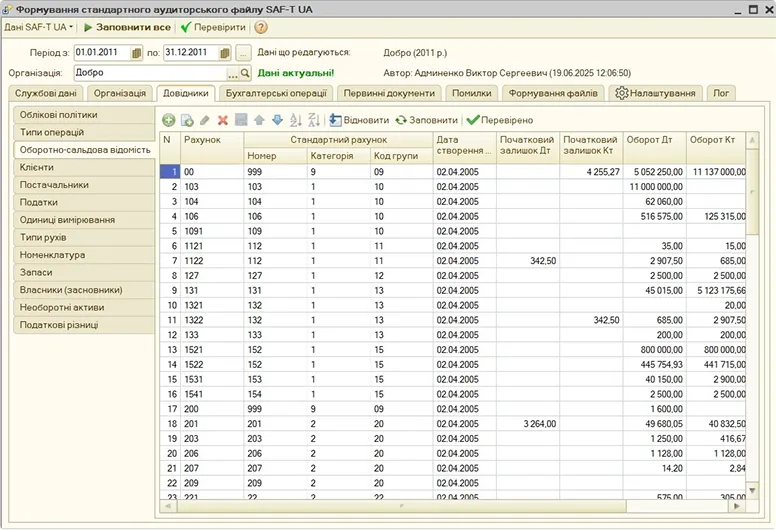Select Одиниці вимірювання side tab
The width and height of the screenshot is (776, 530).
pos(84,220)
